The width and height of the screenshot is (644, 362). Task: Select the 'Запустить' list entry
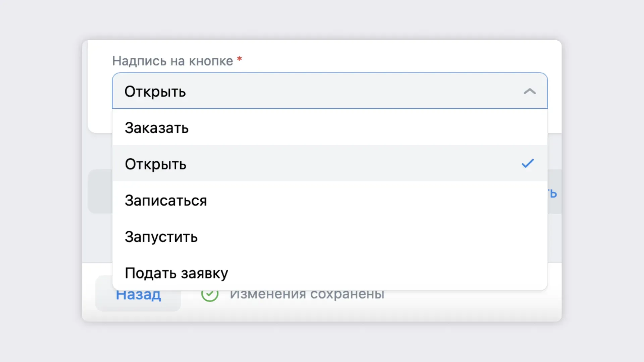click(x=330, y=237)
